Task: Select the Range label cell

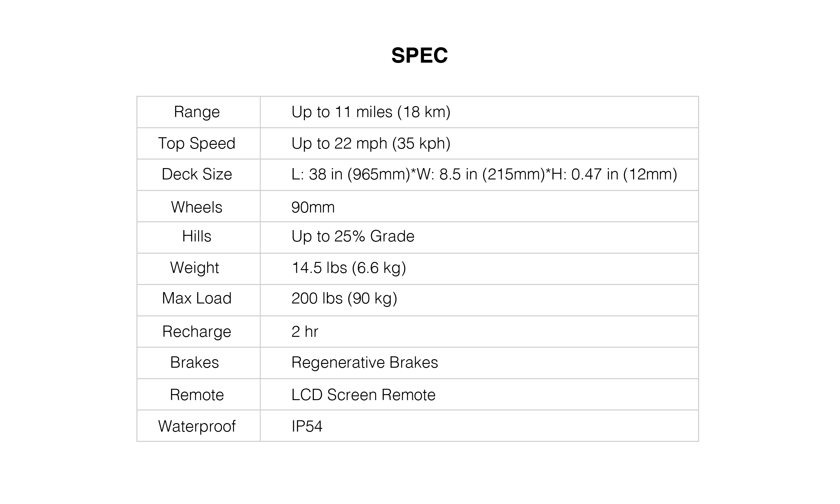Action: (x=198, y=112)
